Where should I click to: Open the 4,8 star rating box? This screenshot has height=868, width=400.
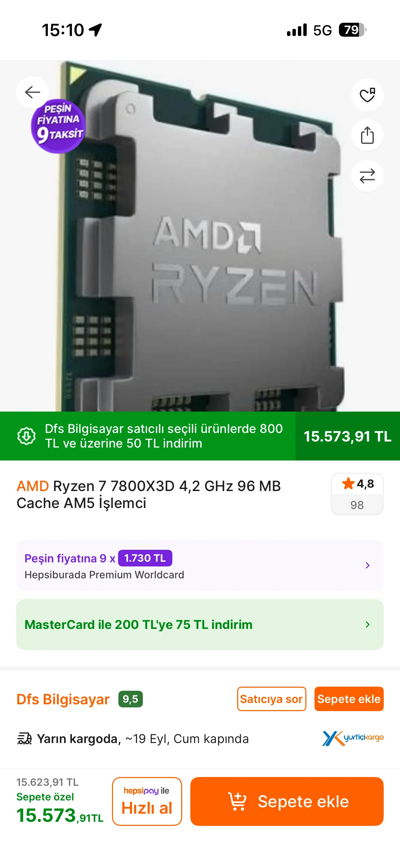pyautogui.click(x=357, y=494)
